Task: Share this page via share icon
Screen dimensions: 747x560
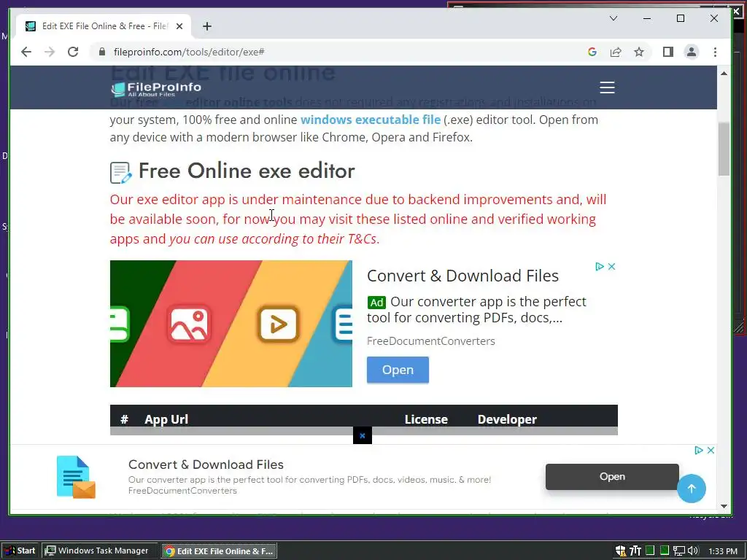Action: pos(616,52)
